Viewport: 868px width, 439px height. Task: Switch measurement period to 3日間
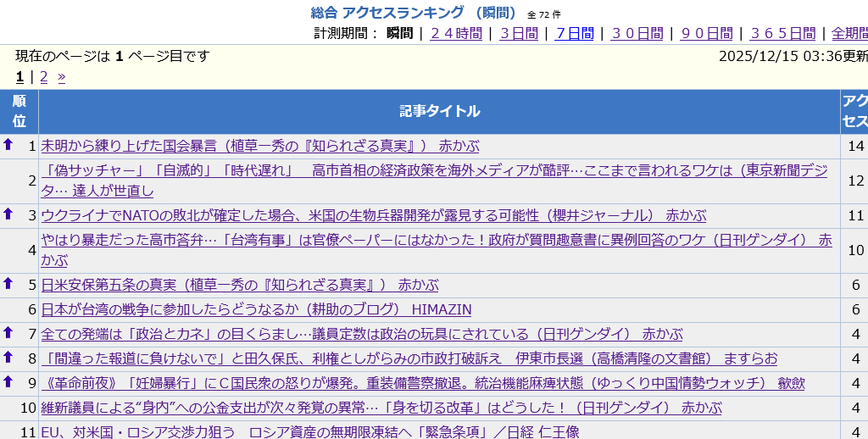tap(519, 33)
